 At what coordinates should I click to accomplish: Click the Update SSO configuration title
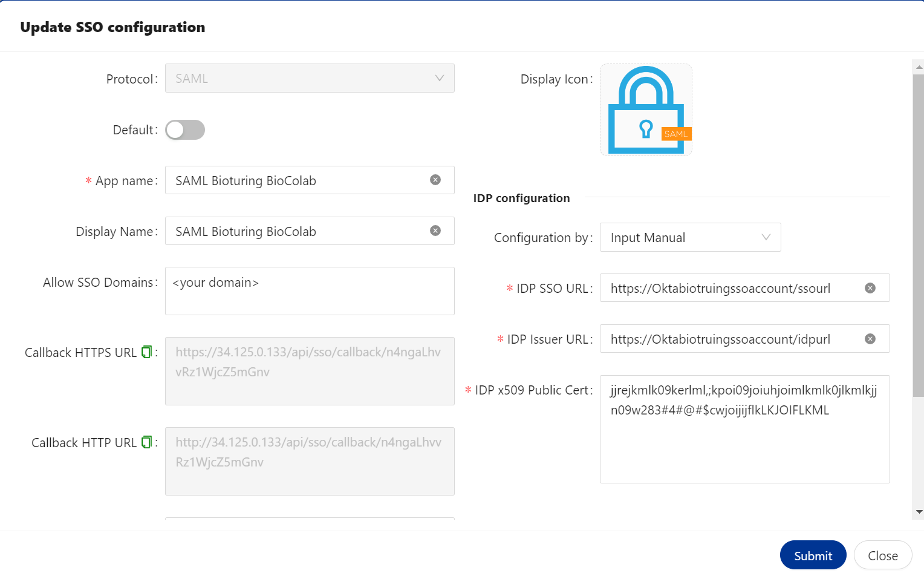coord(112,27)
